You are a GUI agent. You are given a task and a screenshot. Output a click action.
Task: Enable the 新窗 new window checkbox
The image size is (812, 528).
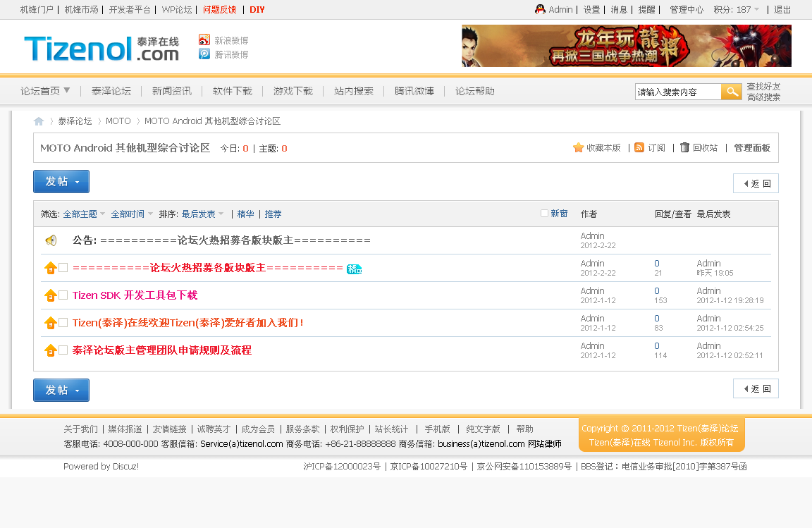(544, 213)
